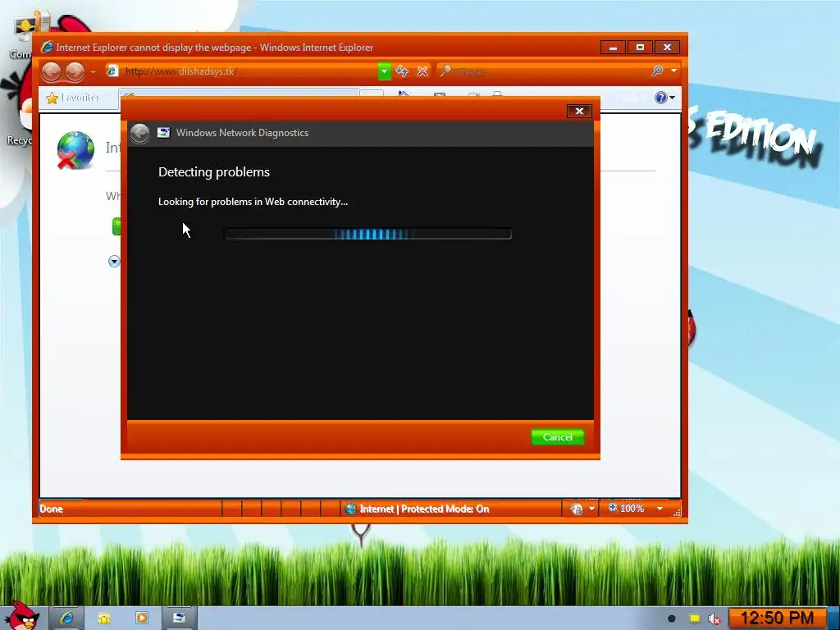Open the Favorites center
This screenshot has width=840, height=630.
(x=73, y=98)
